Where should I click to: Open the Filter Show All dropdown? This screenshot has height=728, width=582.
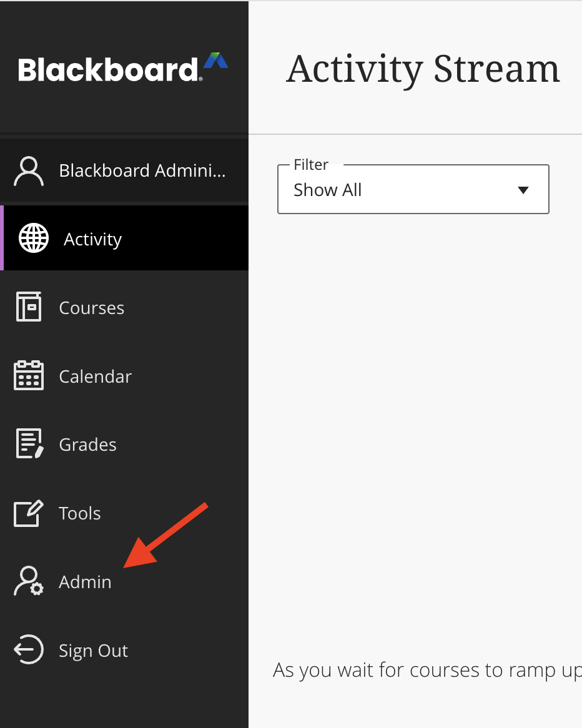(413, 189)
